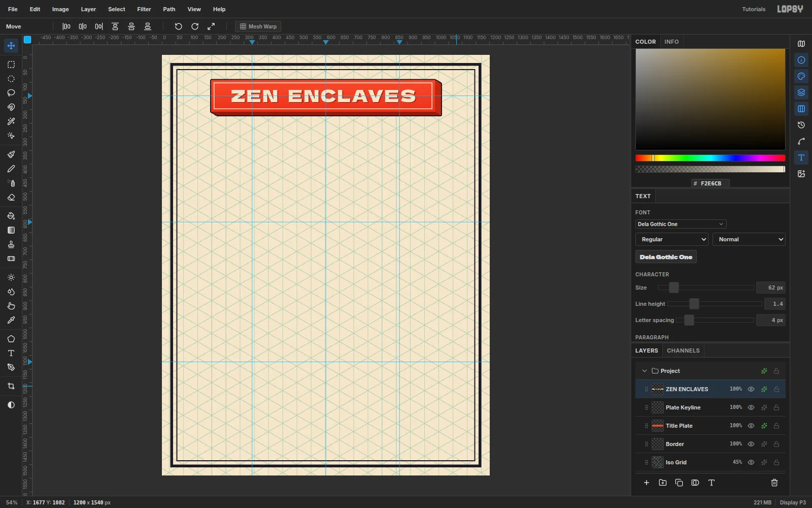Select the Type tool in the toolbox

(11, 353)
